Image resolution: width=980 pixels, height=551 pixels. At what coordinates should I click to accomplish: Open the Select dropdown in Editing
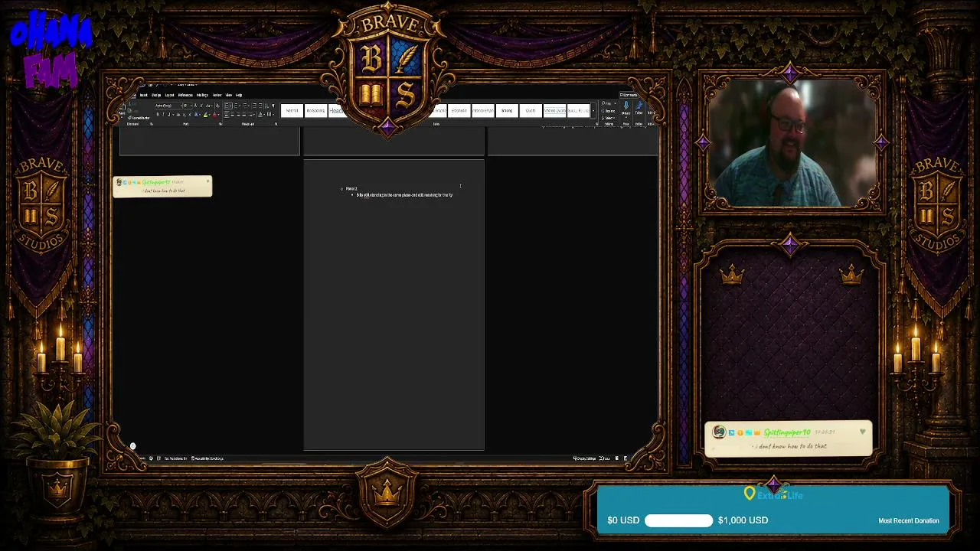coord(608,118)
